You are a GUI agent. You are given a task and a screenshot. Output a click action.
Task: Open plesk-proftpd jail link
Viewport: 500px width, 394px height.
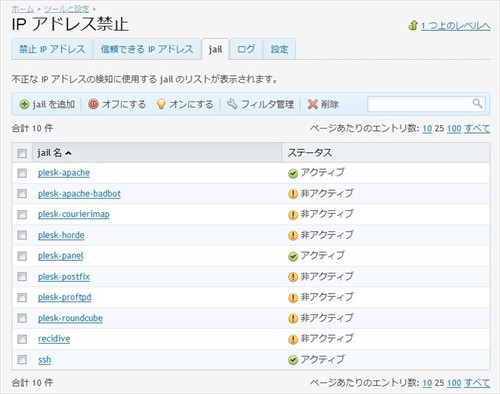[x=65, y=297]
